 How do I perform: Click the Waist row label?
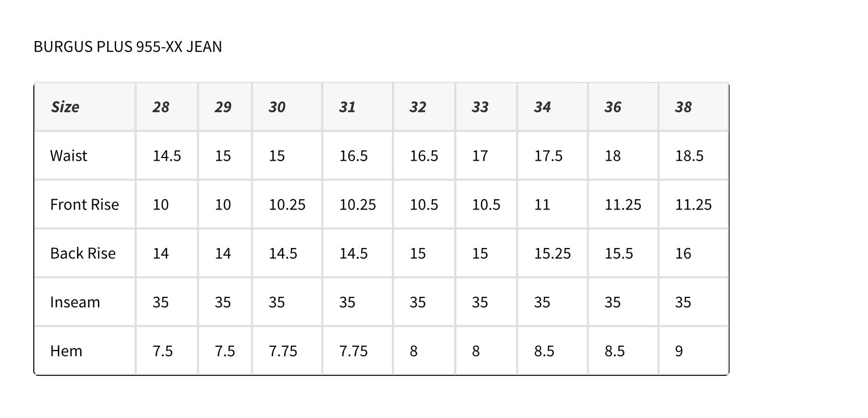69,156
